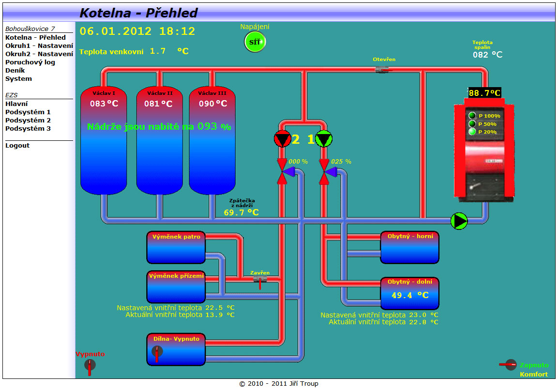Click the Otevřen valve on top pipe
This screenshot has width=559, height=392.
[383, 70]
